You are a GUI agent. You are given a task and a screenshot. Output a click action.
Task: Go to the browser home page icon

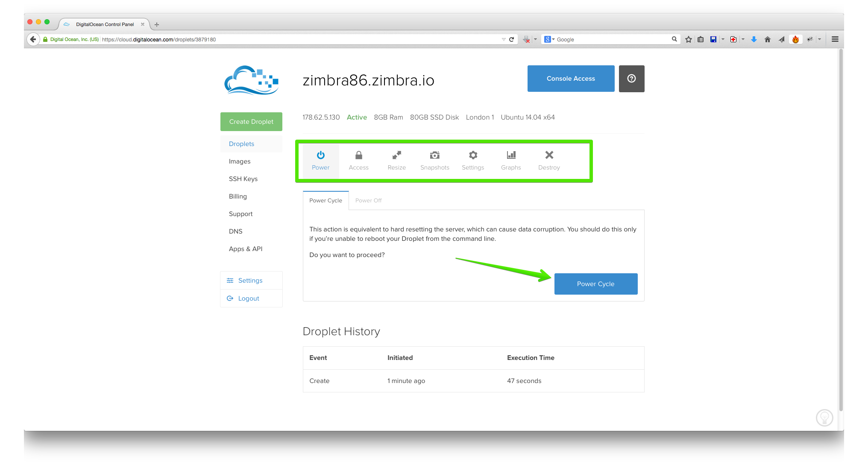coord(768,39)
